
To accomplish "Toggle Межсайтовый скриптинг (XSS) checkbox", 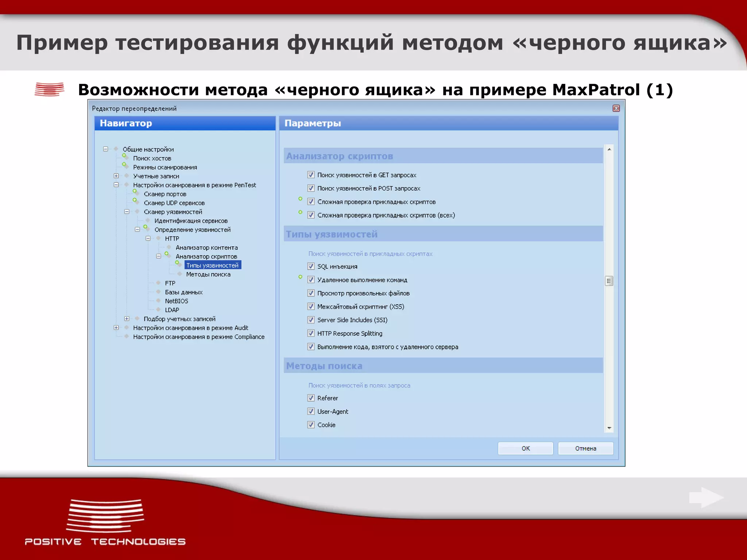I will pyautogui.click(x=311, y=307).
